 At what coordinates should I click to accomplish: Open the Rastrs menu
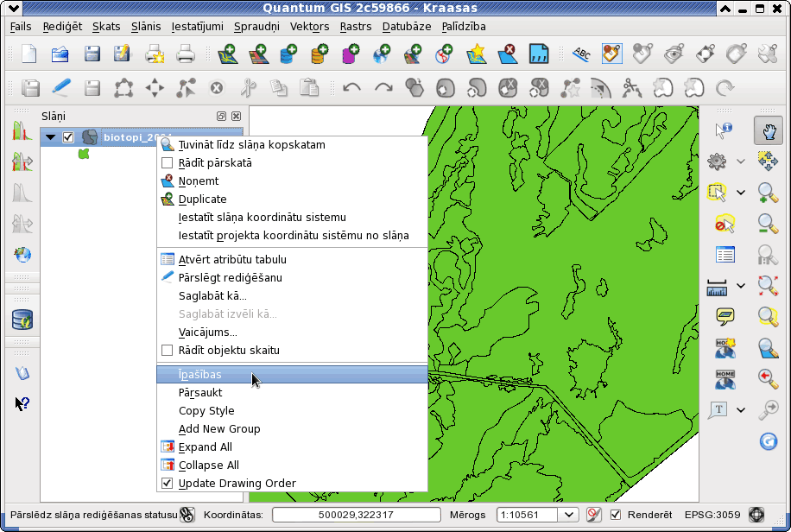(356, 27)
